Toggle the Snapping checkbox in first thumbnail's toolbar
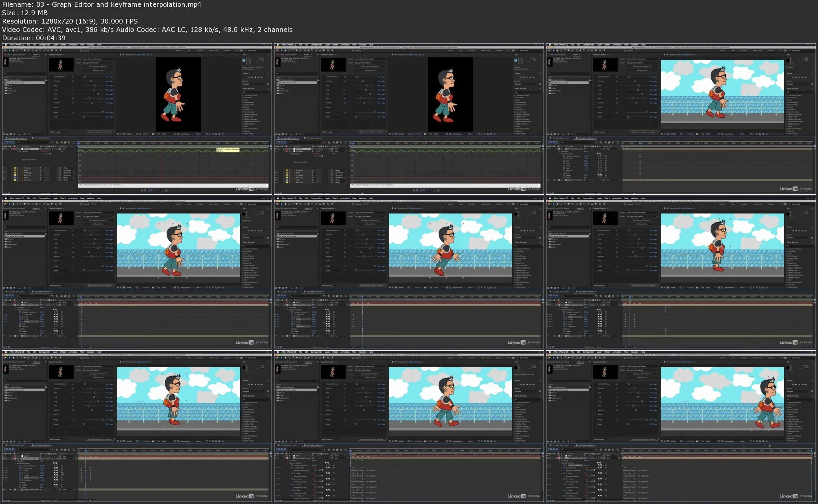The image size is (818, 504). [81, 51]
